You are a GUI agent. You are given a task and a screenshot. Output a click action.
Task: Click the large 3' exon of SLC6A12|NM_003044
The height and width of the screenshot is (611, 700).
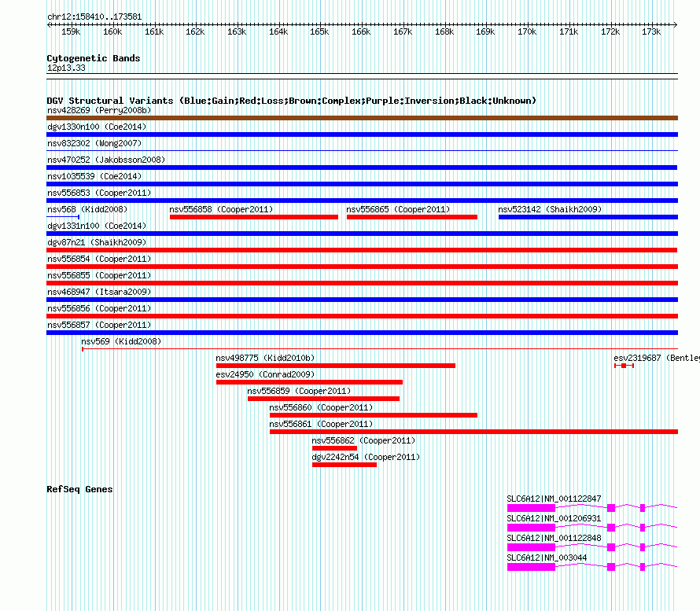pyautogui.click(x=531, y=567)
